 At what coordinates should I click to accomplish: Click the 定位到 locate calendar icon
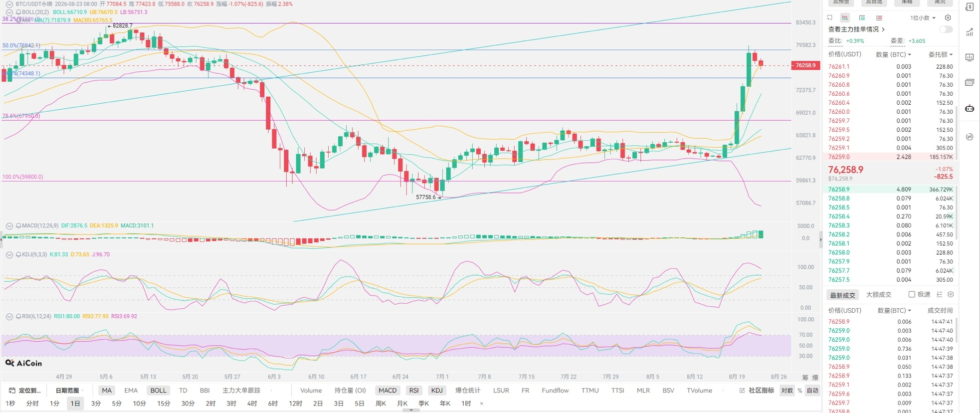12,391
